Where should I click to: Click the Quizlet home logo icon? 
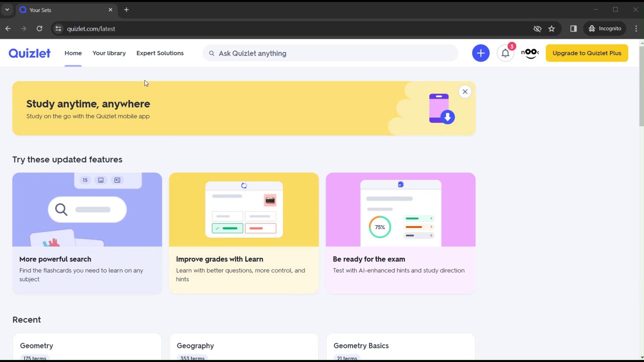(30, 53)
